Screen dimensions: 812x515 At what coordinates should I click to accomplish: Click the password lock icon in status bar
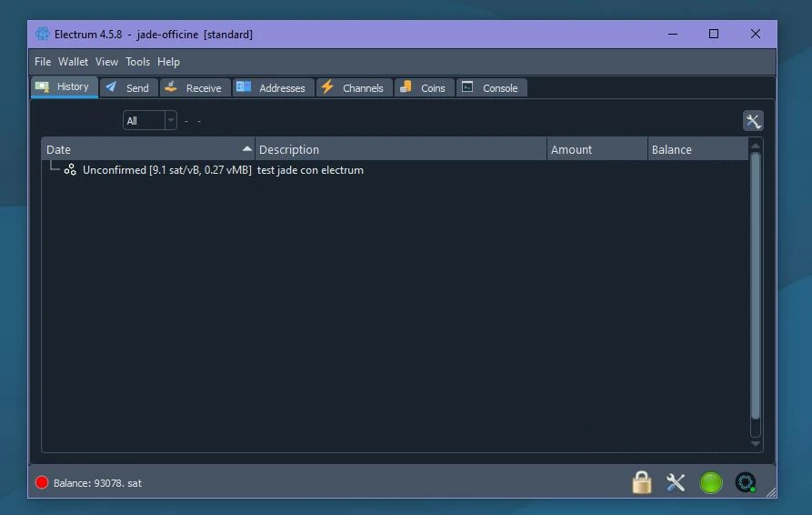pos(642,482)
